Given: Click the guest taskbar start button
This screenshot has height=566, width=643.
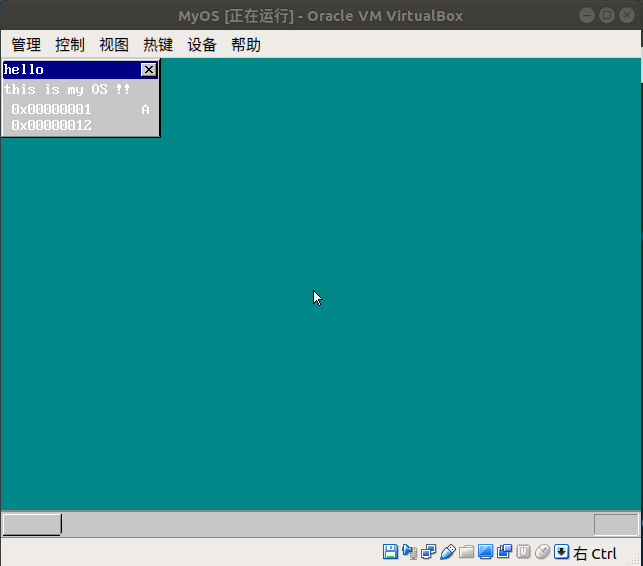Looking at the screenshot, I should (32, 524).
